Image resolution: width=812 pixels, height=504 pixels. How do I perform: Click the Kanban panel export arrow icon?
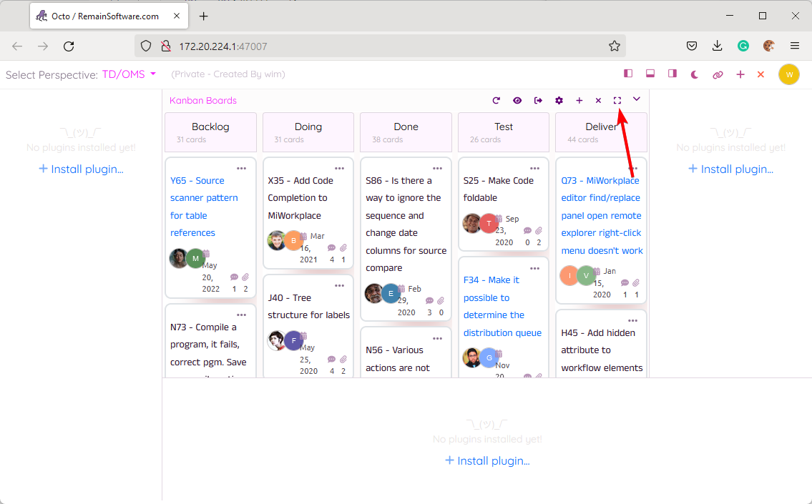click(538, 101)
